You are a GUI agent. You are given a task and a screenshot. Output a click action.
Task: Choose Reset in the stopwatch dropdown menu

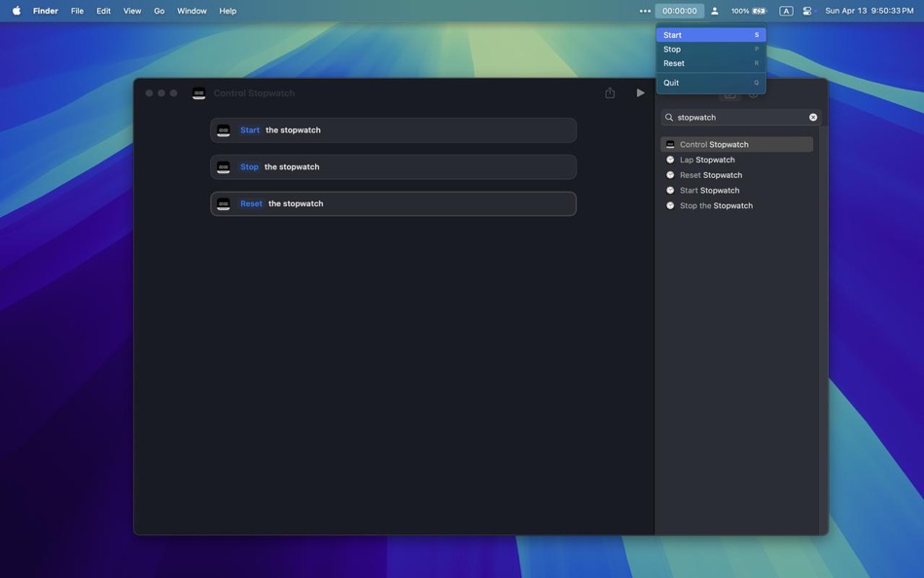click(711, 63)
